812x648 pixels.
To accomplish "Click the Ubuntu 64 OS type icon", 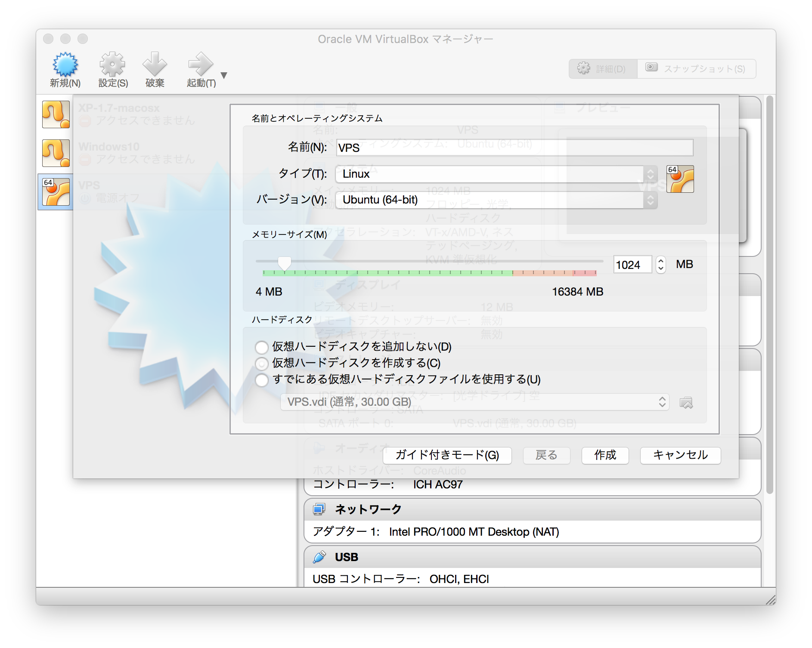I will click(x=680, y=179).
